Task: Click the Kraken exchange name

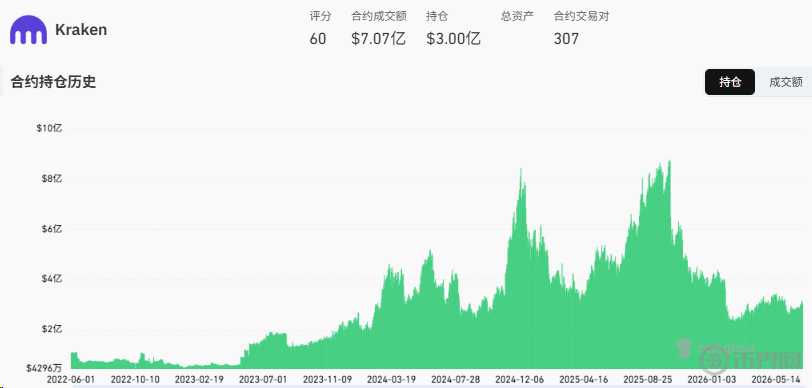Action: (x=81, y=30)
